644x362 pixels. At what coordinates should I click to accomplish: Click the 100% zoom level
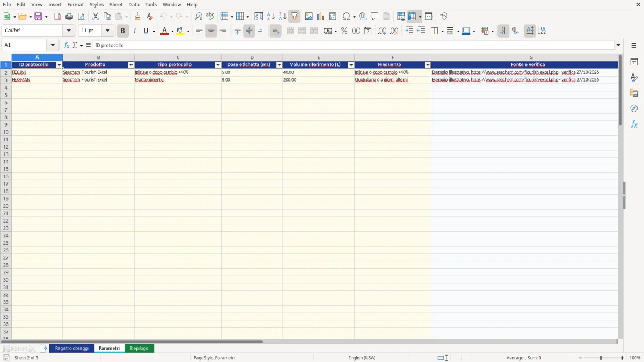635,358
